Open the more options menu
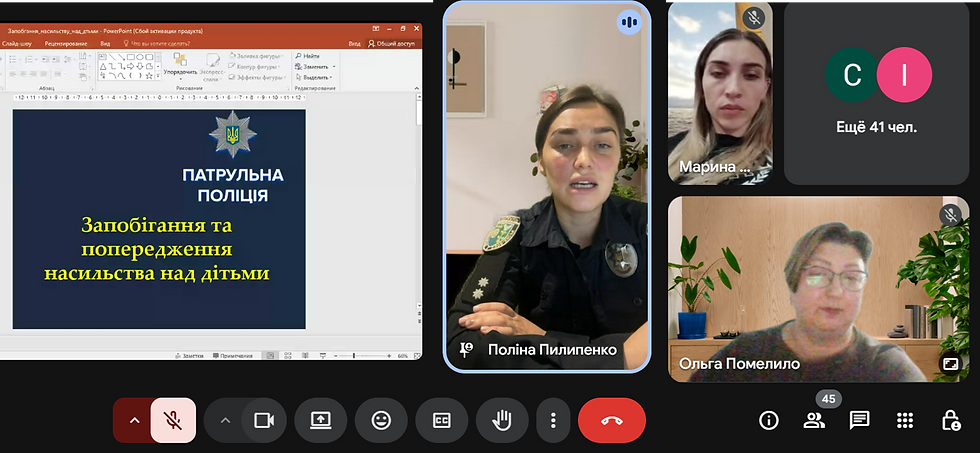The height and width of the screenshot is (453, 980). pos(552,421)
